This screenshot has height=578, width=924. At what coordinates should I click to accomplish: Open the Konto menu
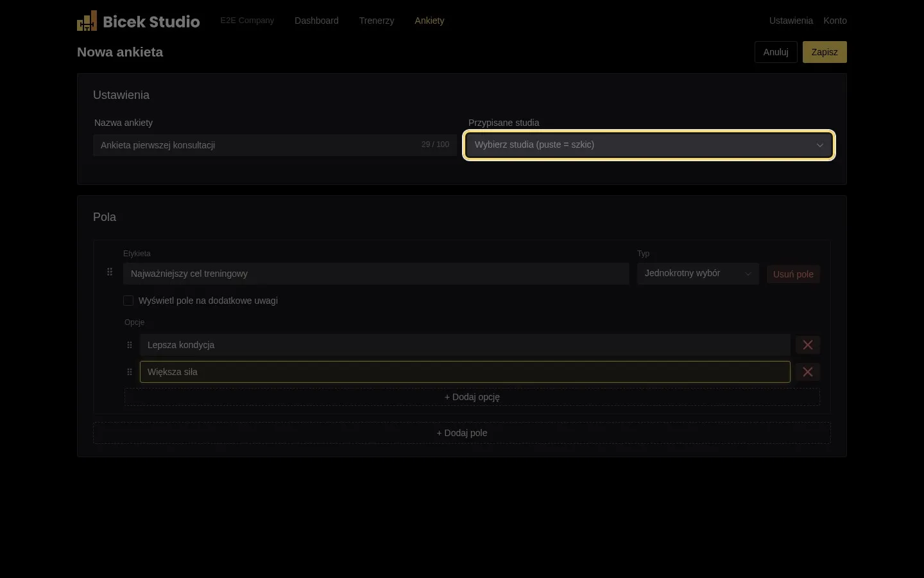[x=835, y=21]
